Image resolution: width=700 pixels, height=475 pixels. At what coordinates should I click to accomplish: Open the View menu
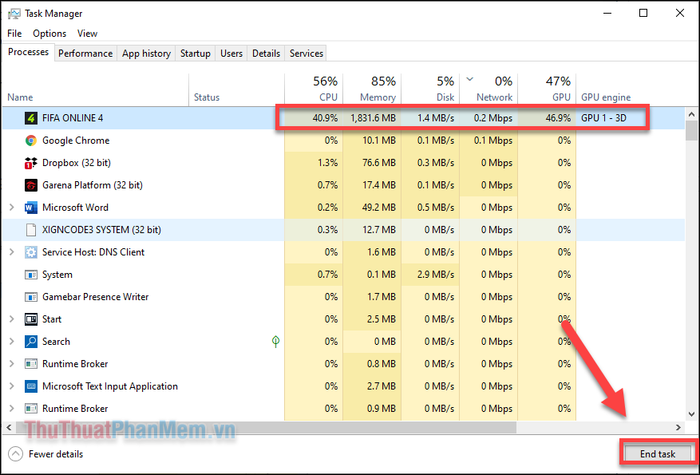click(x=87, y=33)
